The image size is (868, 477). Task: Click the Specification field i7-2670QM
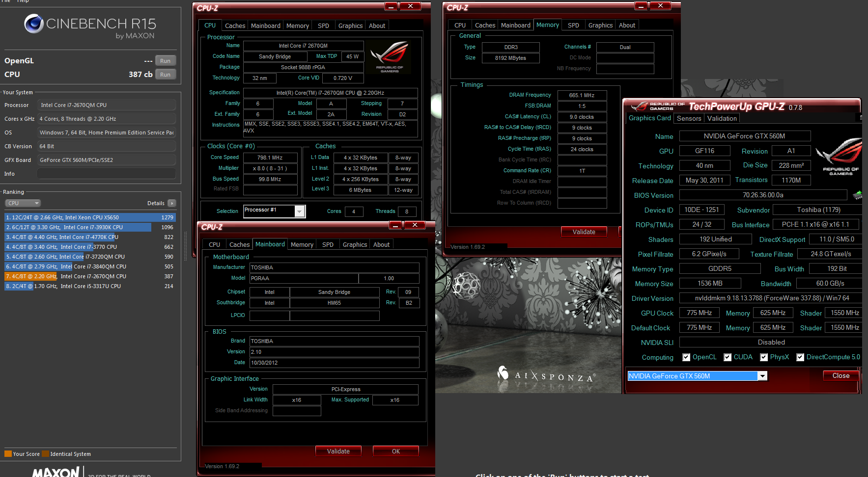coord(330,93)
